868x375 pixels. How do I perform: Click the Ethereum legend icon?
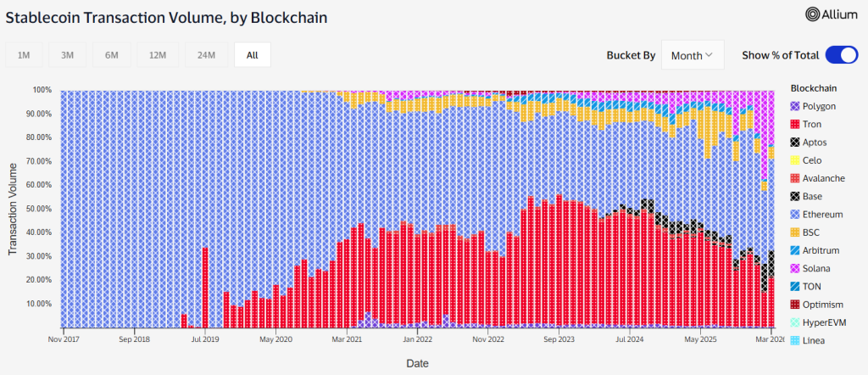coord(795,215)
